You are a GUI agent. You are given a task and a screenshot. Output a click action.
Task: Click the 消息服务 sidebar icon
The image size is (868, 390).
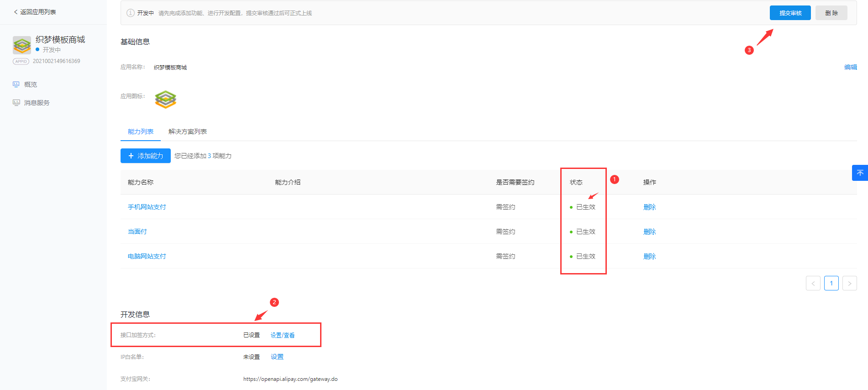(x=16, y=103)
